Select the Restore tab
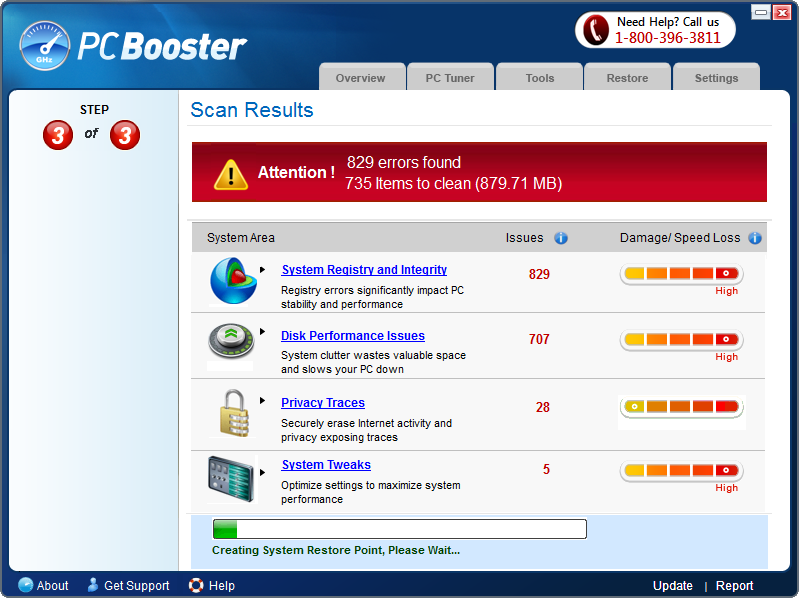 [x=627, y=77]
